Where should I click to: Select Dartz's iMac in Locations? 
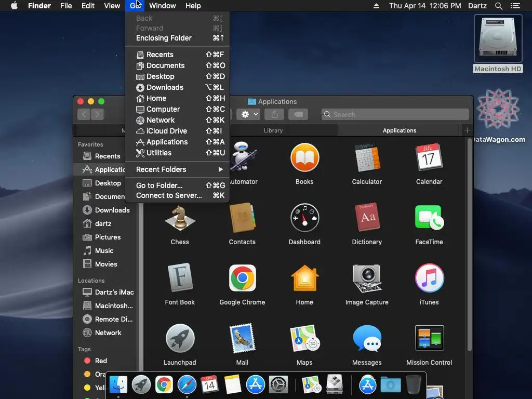tap(108, 292)
